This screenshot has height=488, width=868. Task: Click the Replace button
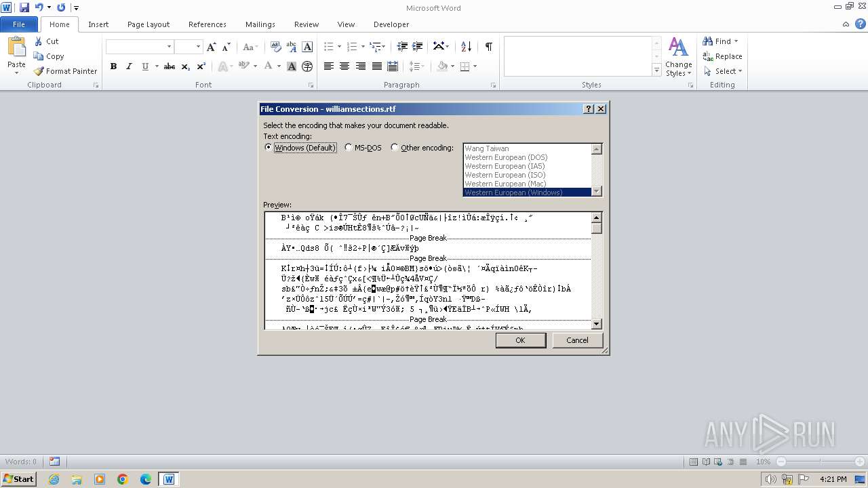(723, 56)
